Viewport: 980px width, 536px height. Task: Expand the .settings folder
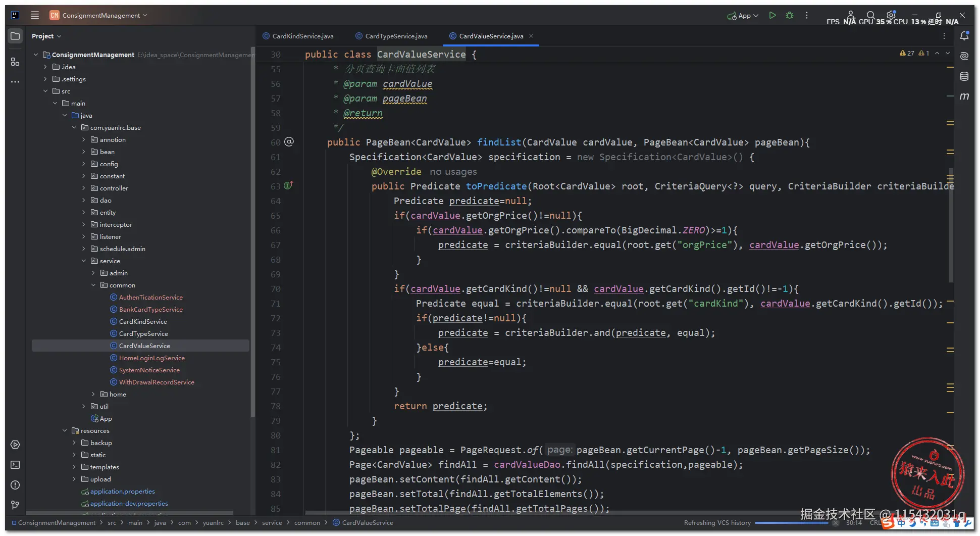(x=45, y=79)
